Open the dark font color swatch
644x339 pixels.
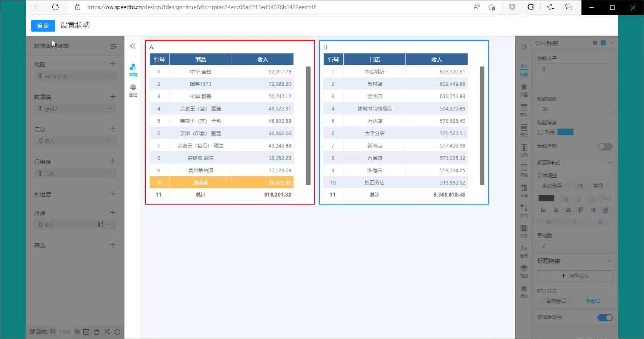pos(546,198)
